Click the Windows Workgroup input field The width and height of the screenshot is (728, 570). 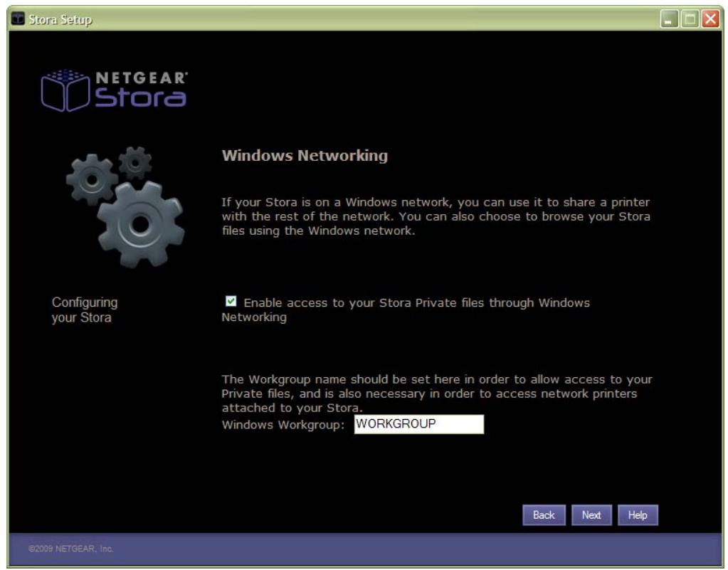point(418,424)
